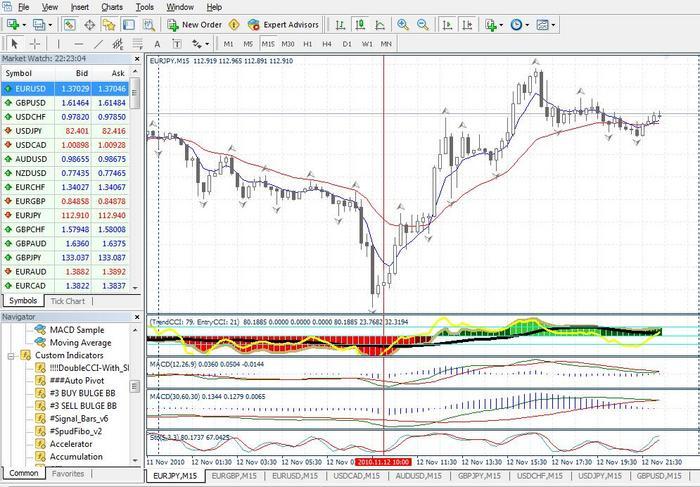Image resolution: width=700 pixels, height=487 pixels.
Task: Collapse the Custom Indicators tree node
Action: 11,356
